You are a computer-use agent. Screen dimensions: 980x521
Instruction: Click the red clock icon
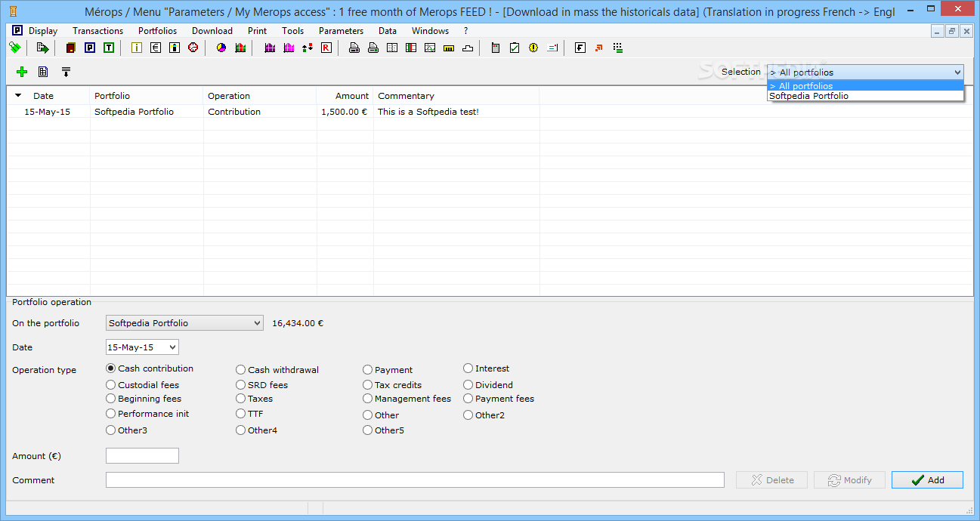pos(193,48)
